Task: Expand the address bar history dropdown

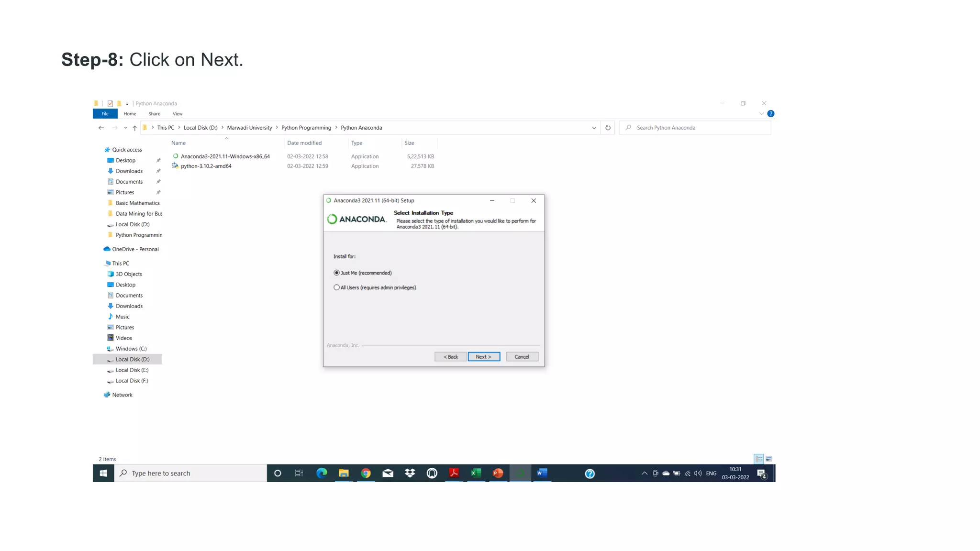Action: pos(594,128)
